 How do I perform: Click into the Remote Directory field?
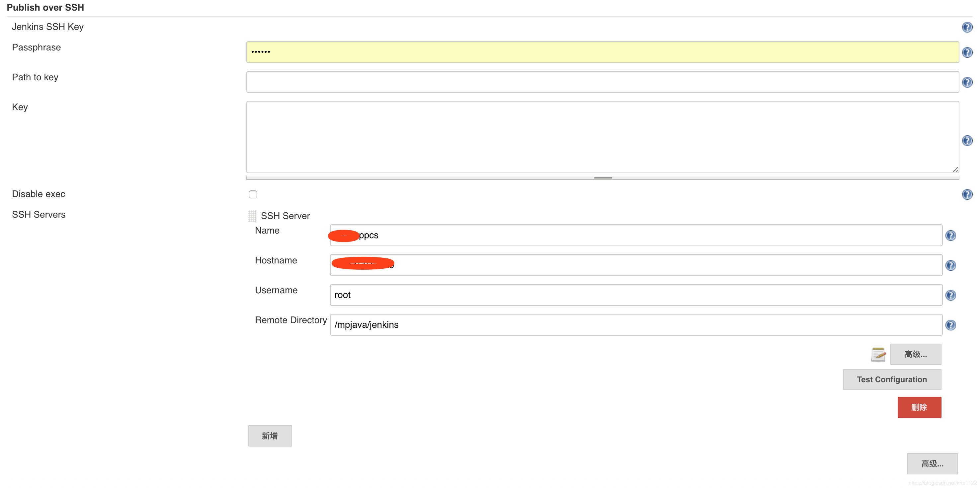coord(636,325)
